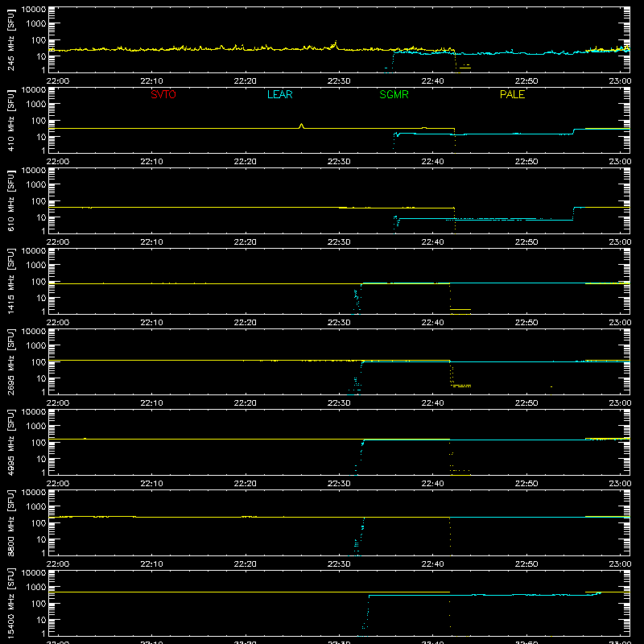Image resolution: width=644 pixels, height=644 pixels.
Task: Click 23:00 time label beneath the 245 MHz plot
Action: 620,81
